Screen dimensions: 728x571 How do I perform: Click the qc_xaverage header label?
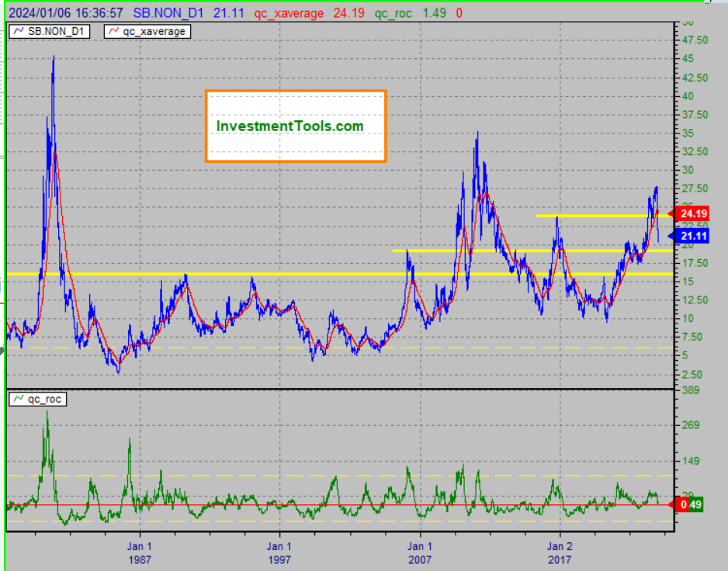point(289,13)
